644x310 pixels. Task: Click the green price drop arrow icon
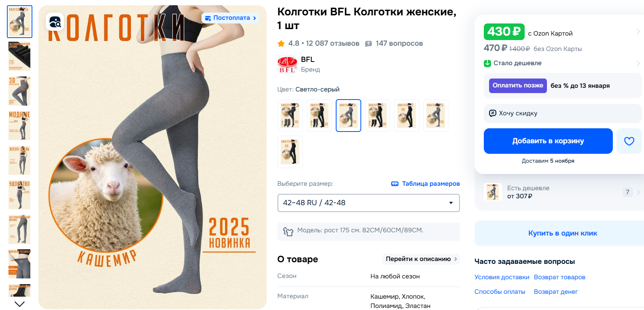pyautogui.click(x=487, y=63)
